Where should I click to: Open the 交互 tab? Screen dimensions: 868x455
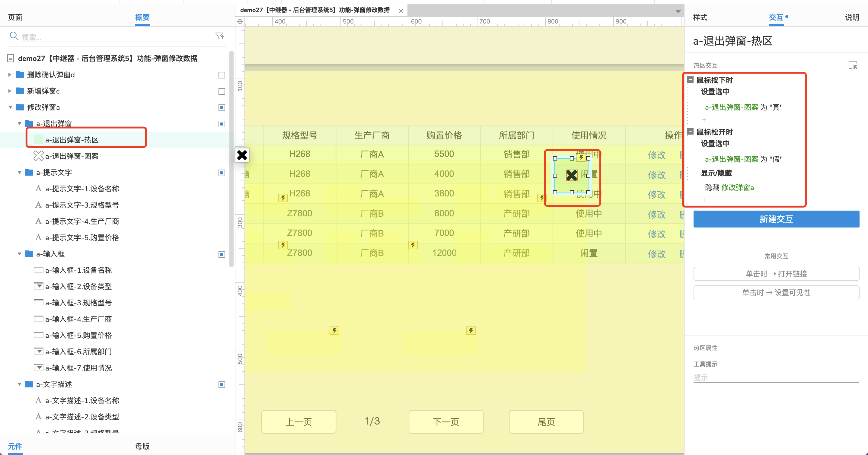click(776, 17)
